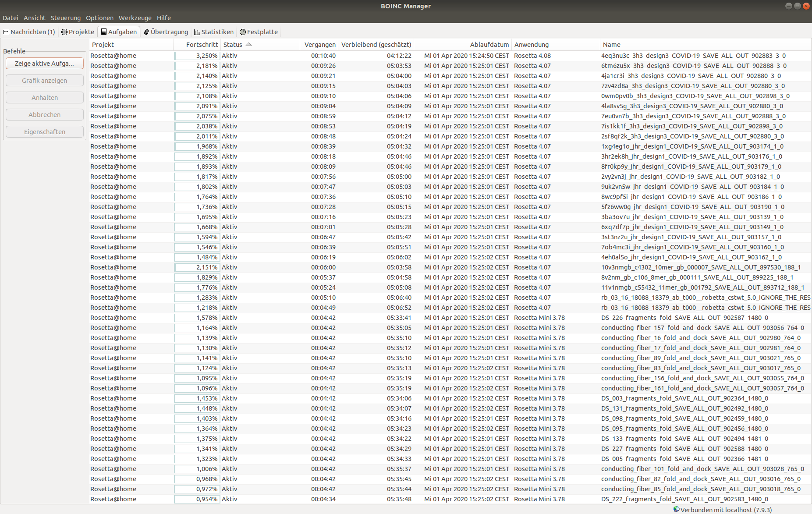This screenshot has width=812, height=514.
Task: Click remaining time 05:06:52
Action: (x=399, y=308)
